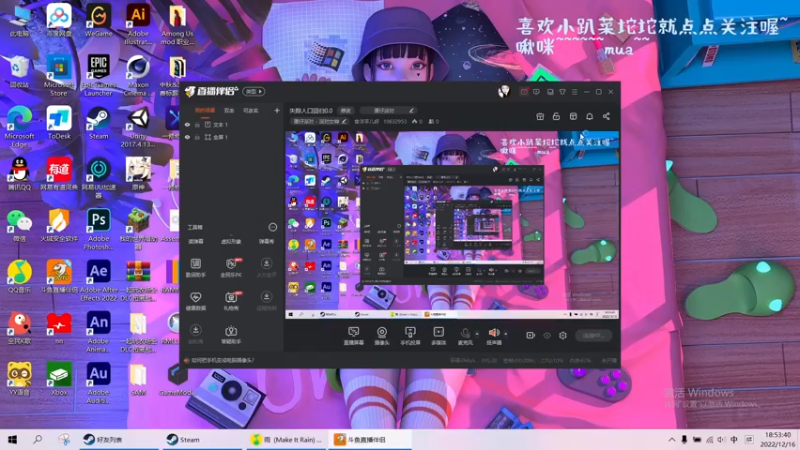Open the red notification icon in title bar
Image resolution: width=800 pixels, height=450 pixels.
coord(524,92)
